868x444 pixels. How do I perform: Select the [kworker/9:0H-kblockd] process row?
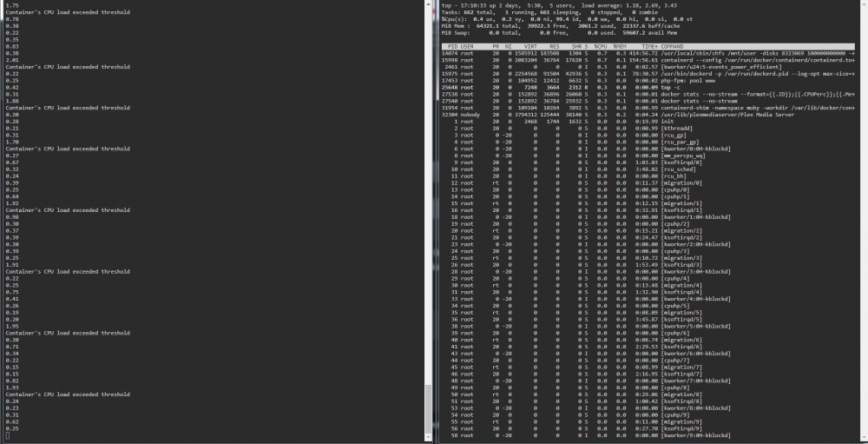(x=648, y=435)
